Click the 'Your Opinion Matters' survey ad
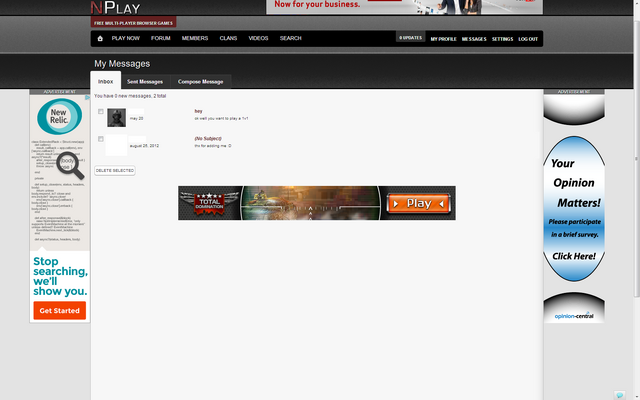Viewport: 640px width, 400px height. (574, 209)
